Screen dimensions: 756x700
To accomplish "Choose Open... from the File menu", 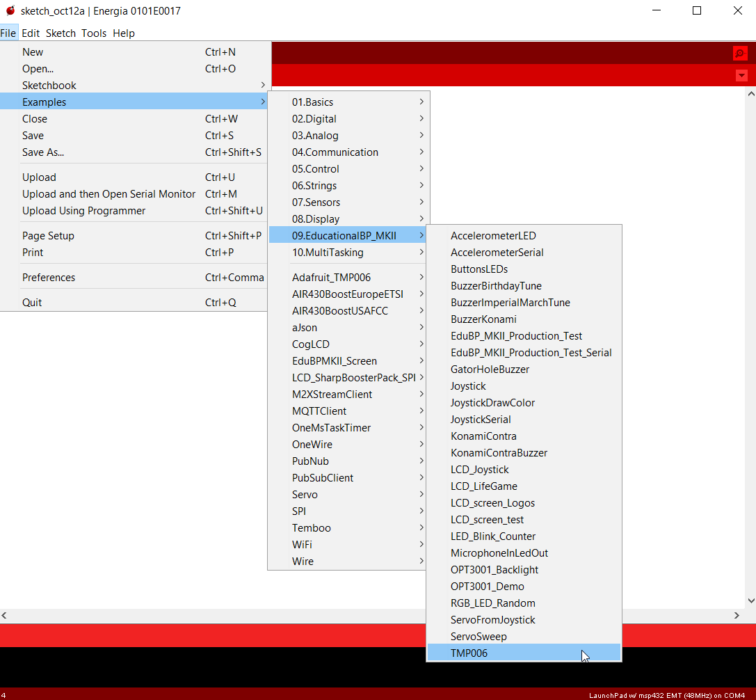I will click(134, 68).
